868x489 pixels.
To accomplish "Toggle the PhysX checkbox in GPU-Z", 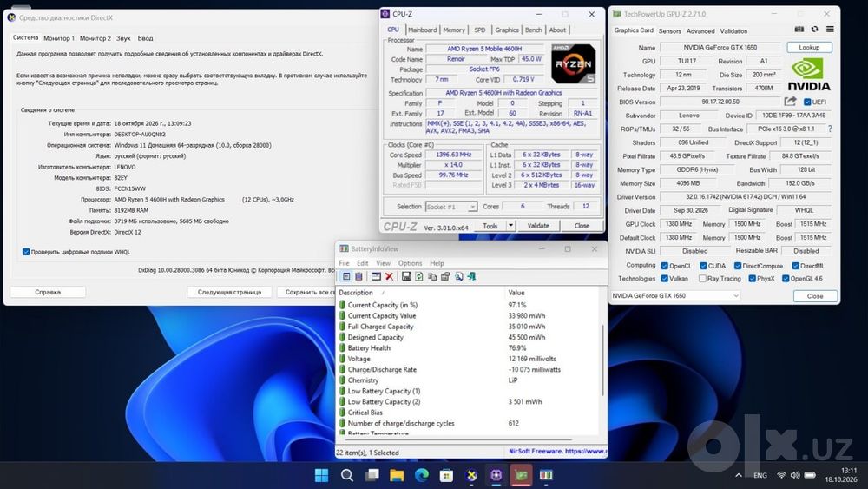I will click(753, 279).
